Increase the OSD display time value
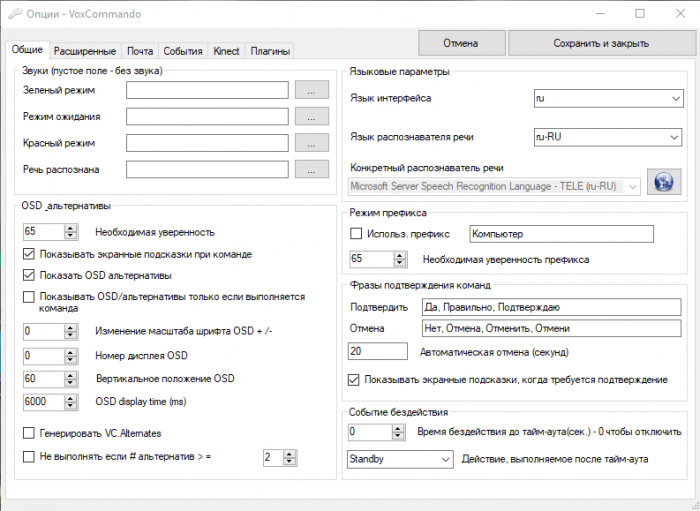This screenshot has height=511, width=700. (70, 397)
